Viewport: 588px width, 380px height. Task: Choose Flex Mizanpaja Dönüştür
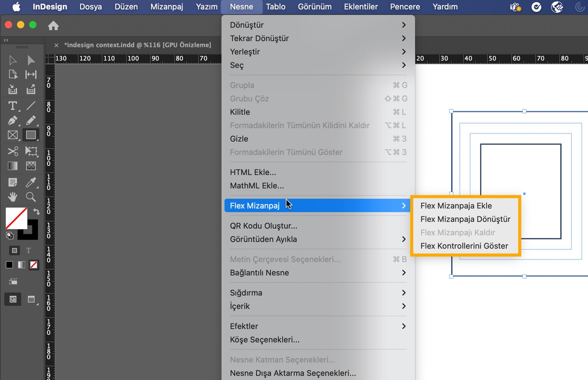pyautogui.click(x=465, y=219)
